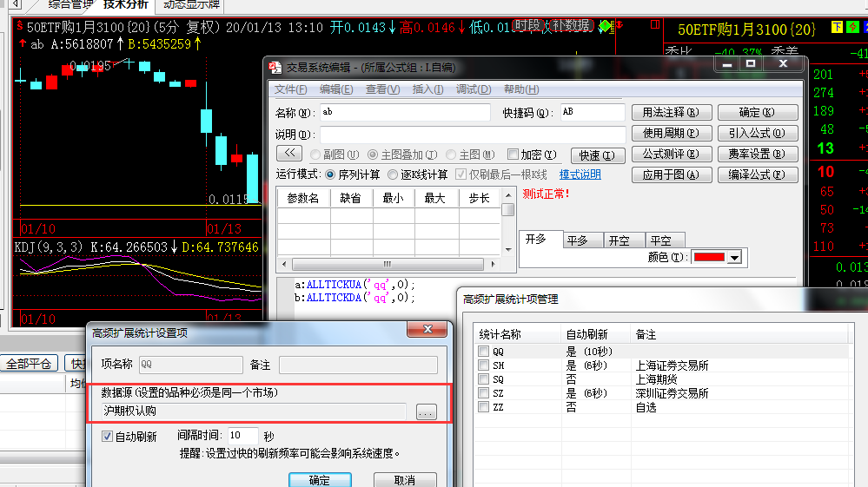
Task: Click the red S marker at chart top-left
Action: tap(19, 27)
